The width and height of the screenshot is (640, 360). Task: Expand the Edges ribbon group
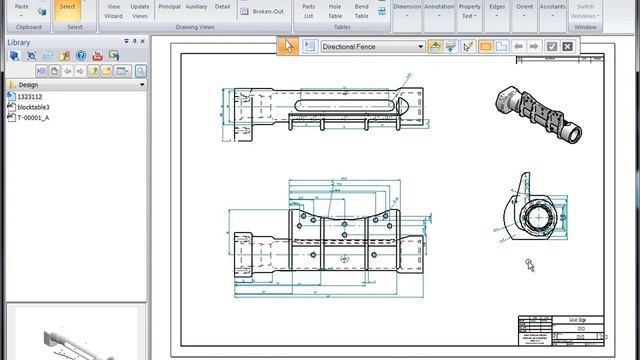point(497,11)
